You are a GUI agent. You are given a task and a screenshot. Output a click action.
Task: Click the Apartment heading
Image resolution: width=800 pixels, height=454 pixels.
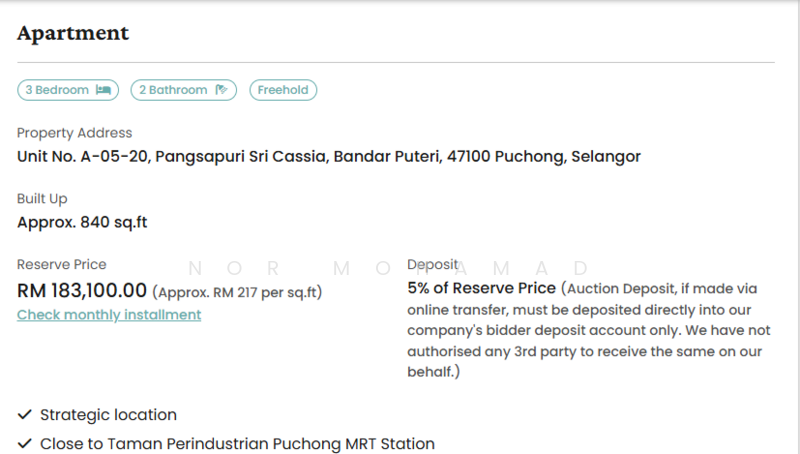pos(73,33)
